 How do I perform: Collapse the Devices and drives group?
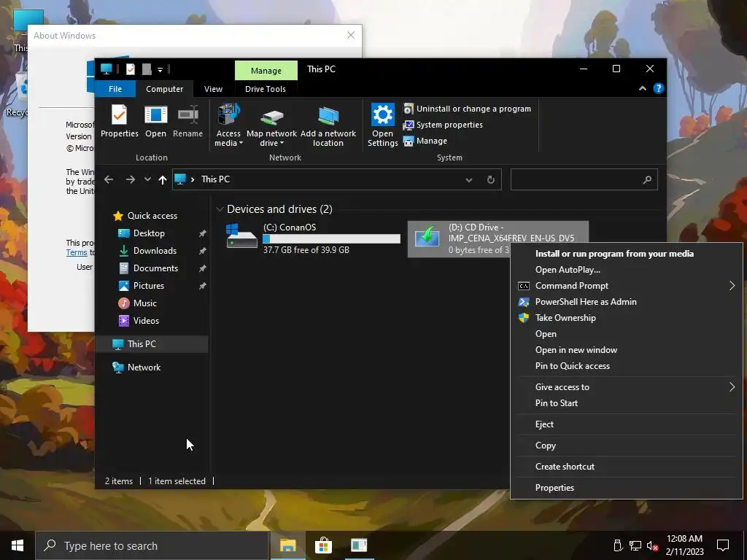click(x=220, y=209)
